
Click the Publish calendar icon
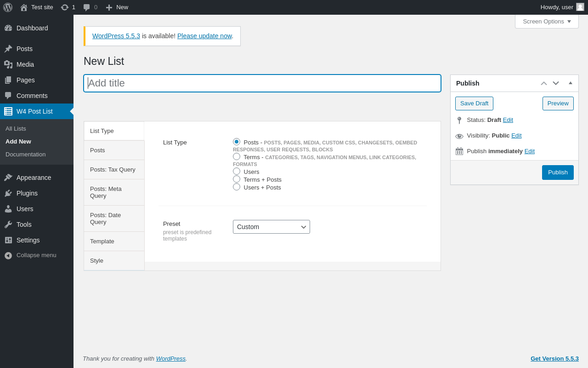459,151
